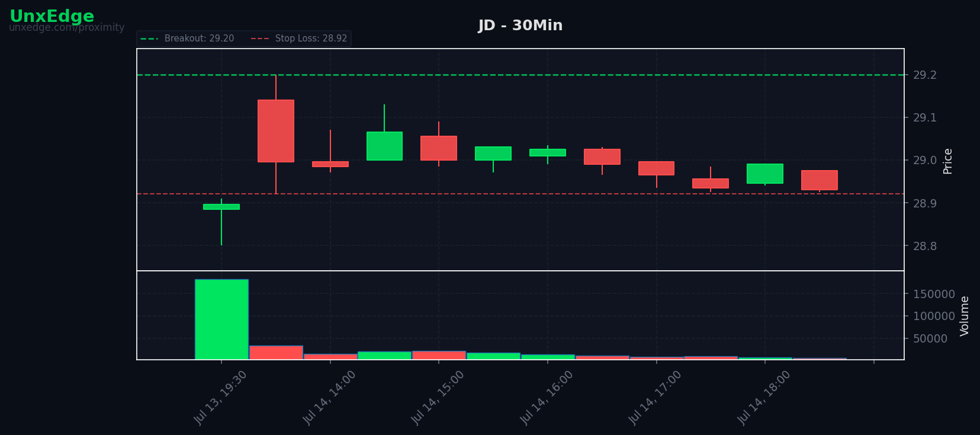The width and height of the screenshot is (980, 435).
Task: Click the last red candle on the right
Action: click(x=820, y=180)
